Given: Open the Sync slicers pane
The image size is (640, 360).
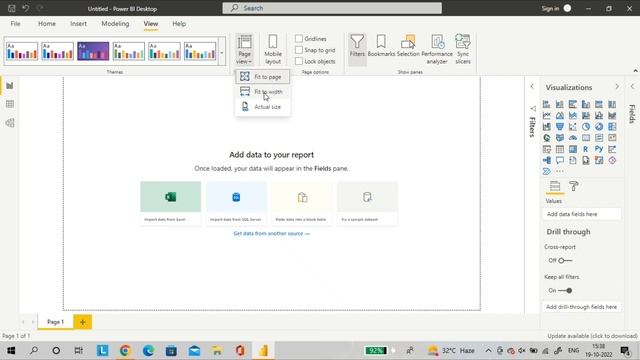Looking at the screenshot, I should tap(463, 49).
